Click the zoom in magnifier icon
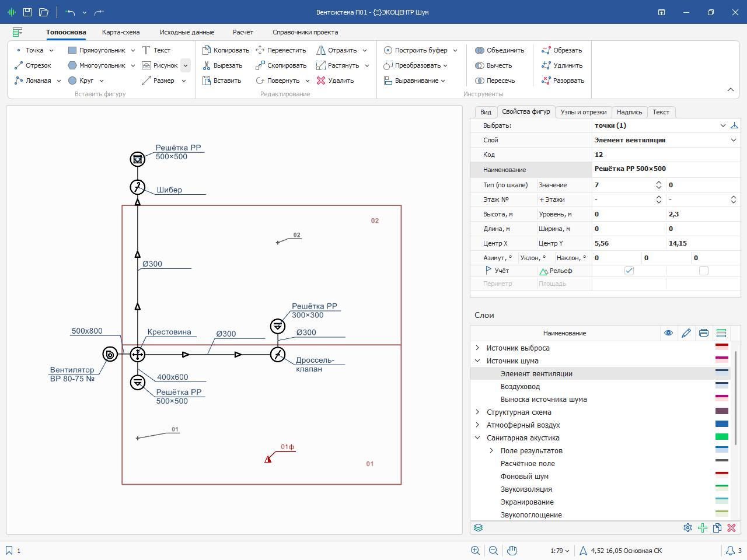747x560 pixels. (475, 551)
